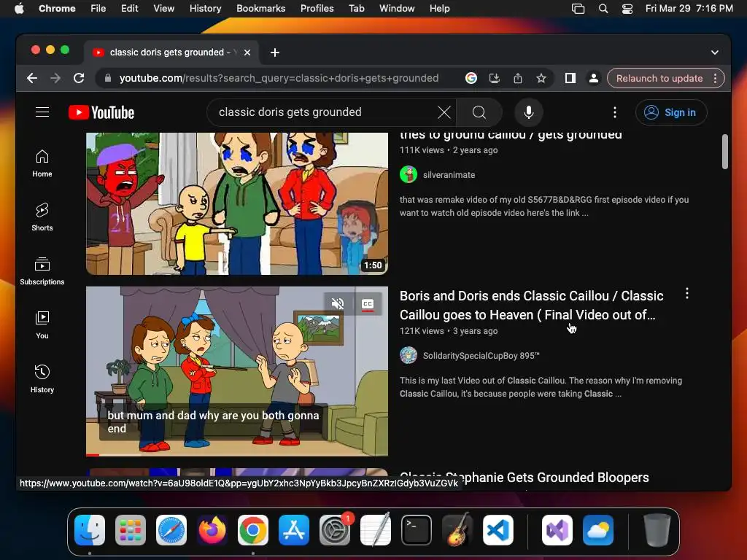Click the page vertical scrollbar thumb
This screenshot has width=747, height=560.
[x=724, y=152]
